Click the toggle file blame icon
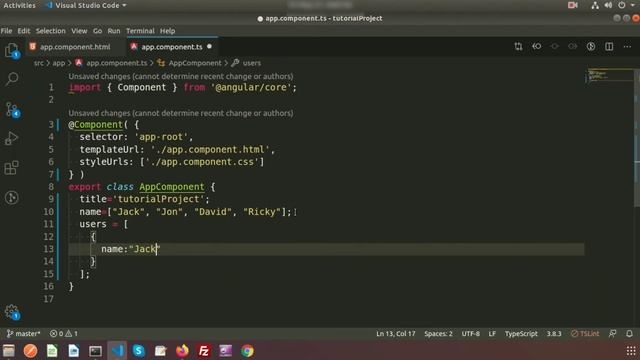The height and width of the screenshot is (360, 640). coord(591,47)
